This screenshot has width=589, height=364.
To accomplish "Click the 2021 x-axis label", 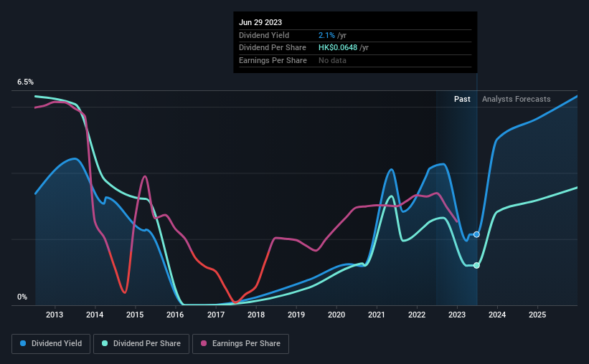I will point(377,315).
